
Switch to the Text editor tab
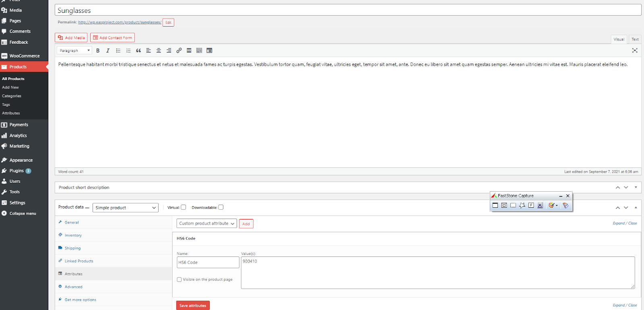[x=635, y=39]
